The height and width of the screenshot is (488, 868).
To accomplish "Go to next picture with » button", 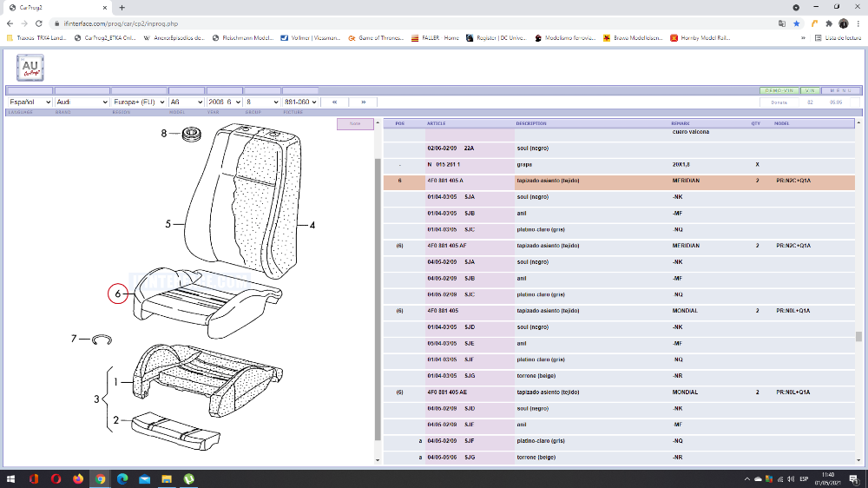I will click(363, 102).
